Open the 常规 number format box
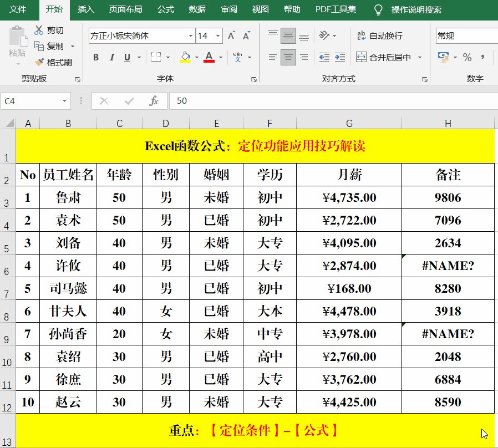This screenshot has width=498, height=448. tap(466, 35)
